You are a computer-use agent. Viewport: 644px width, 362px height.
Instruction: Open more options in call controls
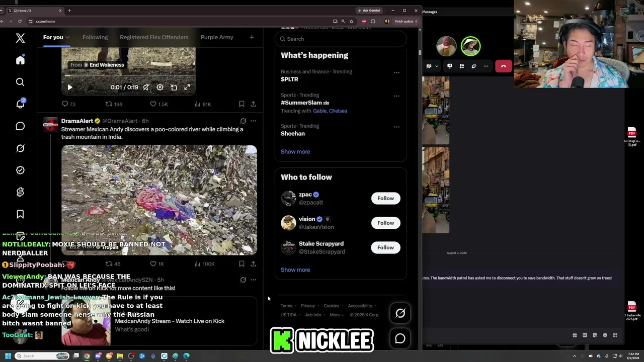pos(486,66)
